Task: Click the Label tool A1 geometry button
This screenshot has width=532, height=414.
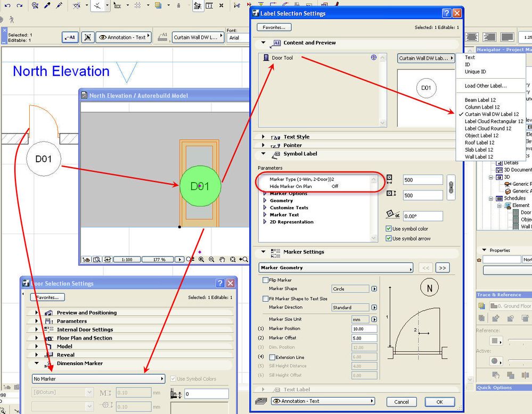Action: tap(70, 37)
